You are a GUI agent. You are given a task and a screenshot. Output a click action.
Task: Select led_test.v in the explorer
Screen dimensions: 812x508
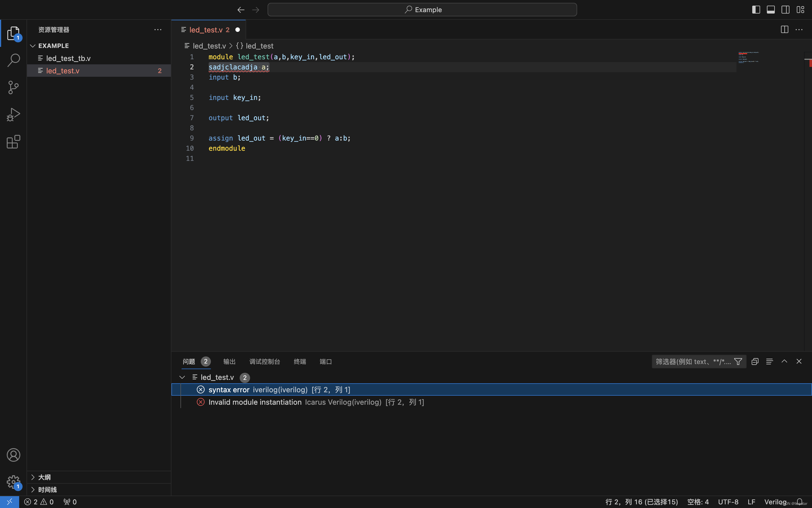(99, 71)
